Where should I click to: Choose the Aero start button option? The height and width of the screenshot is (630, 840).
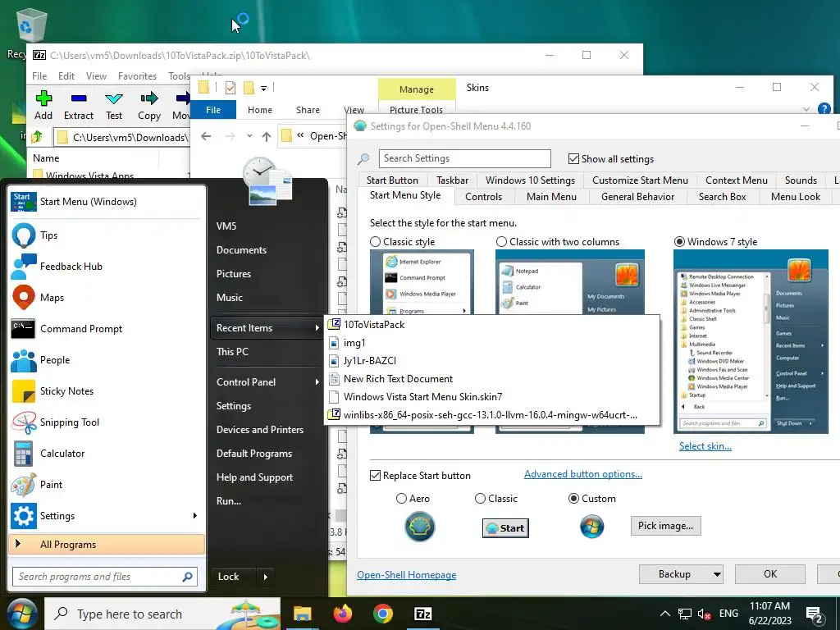pyautogui.click(x=401, y=498)
